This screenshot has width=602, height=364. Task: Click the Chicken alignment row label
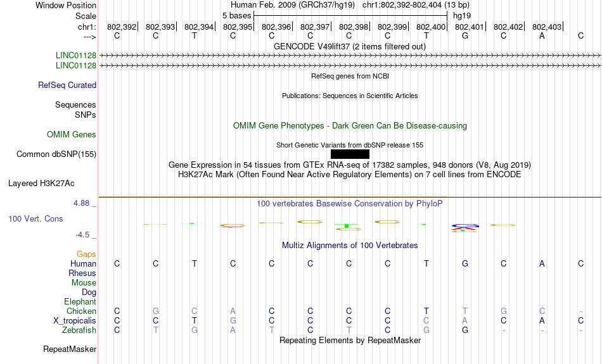coord(81,311)
